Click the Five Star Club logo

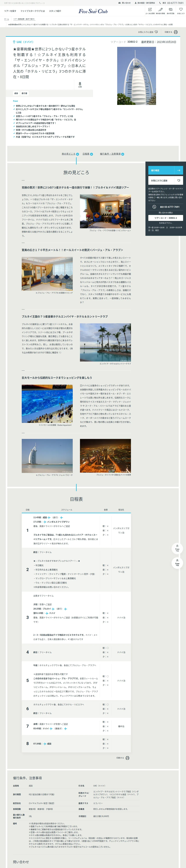point(93,11)
